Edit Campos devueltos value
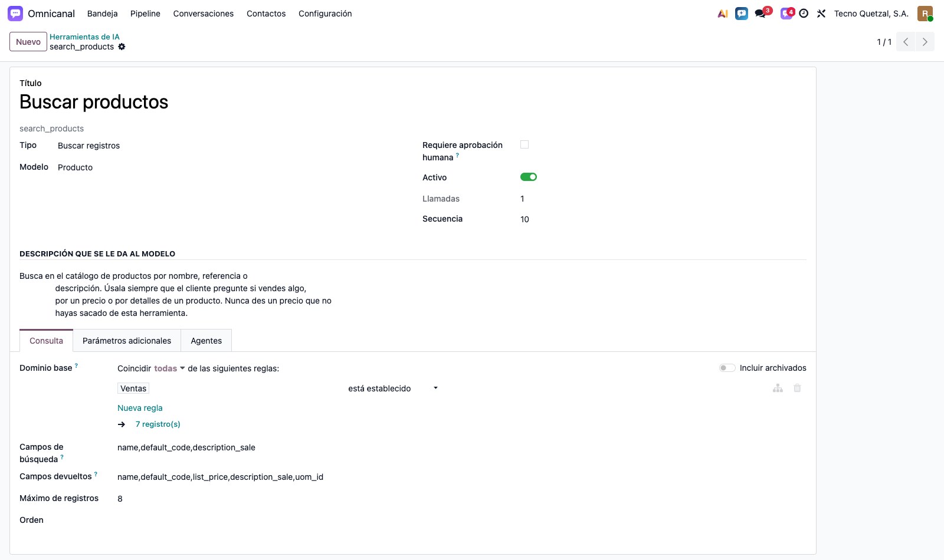 (220, 477)
